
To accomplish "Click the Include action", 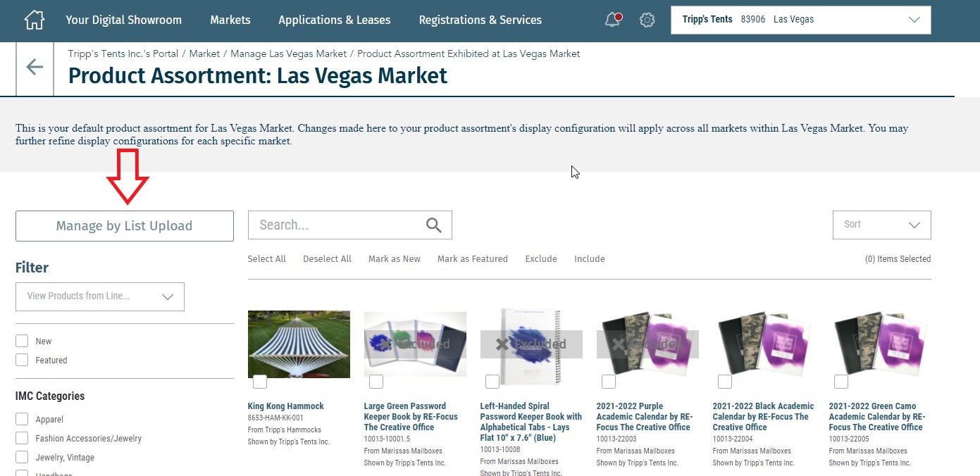I will (590, 259).
